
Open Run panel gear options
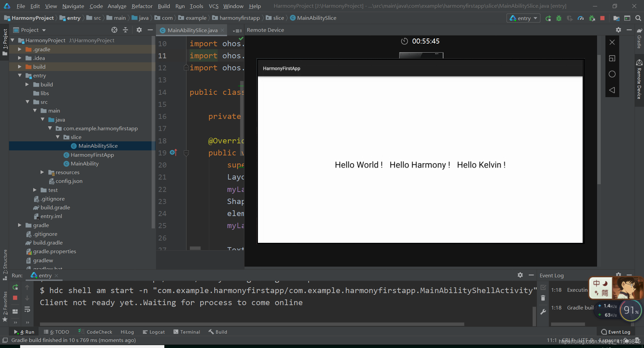[520, 275]
